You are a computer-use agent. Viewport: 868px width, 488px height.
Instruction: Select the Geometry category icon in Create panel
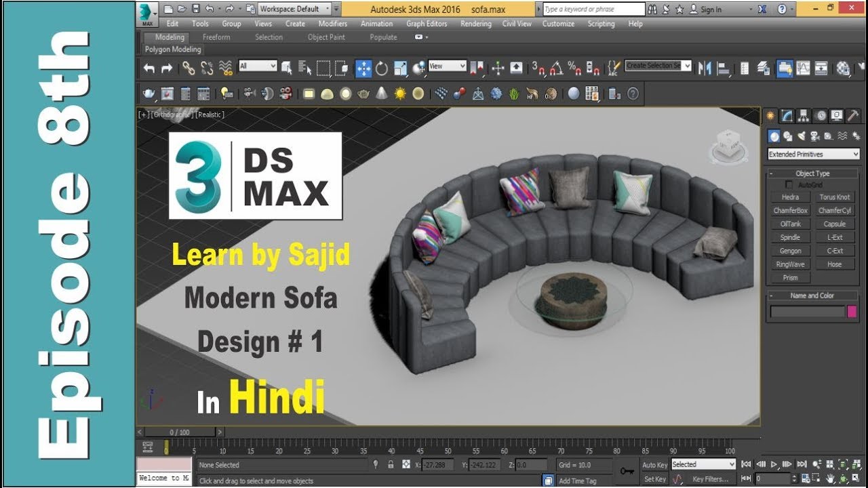773,136
